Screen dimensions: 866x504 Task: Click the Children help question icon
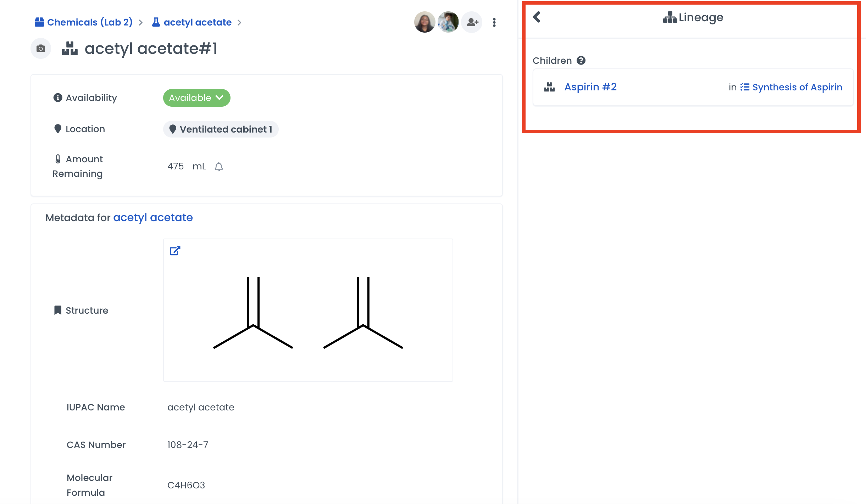pyautogui.click(x=581, y=61)
